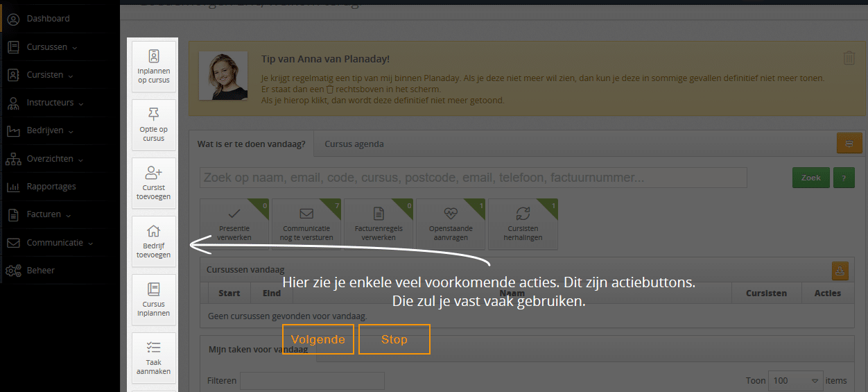Click the Openstaande aanvragen heartbeat tile
Image resolution: width=868 pixels, height=392 pixels.
[x=450, y=224]
